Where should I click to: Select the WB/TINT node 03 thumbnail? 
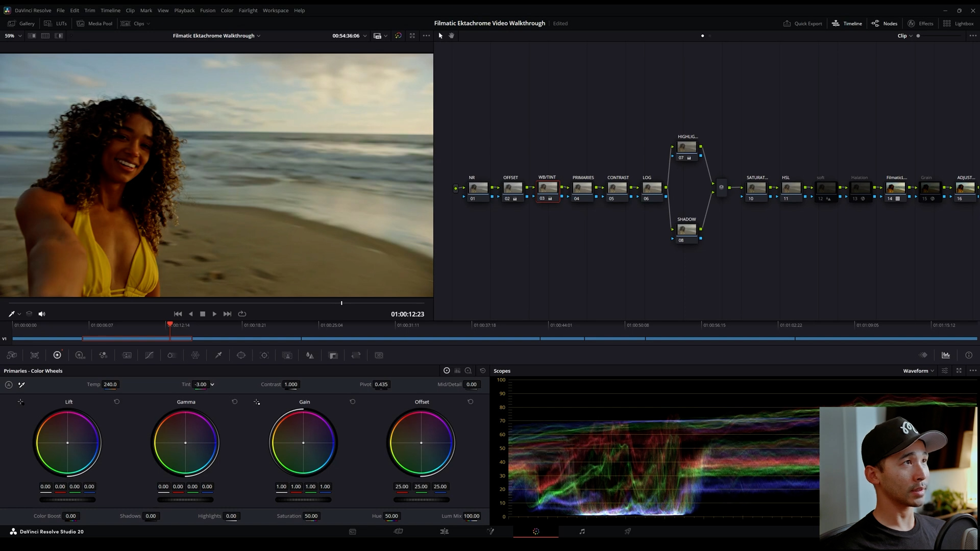tap(548, 188)
